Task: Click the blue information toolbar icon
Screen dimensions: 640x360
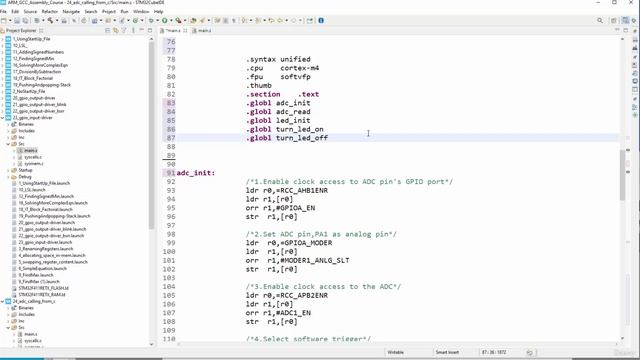Action: click(x=321, y=20)
